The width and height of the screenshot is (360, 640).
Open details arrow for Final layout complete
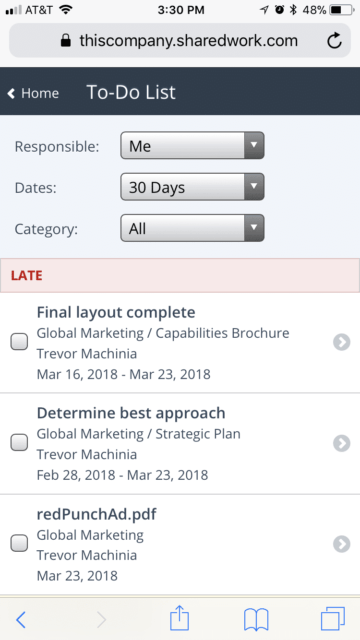point(342,342)
